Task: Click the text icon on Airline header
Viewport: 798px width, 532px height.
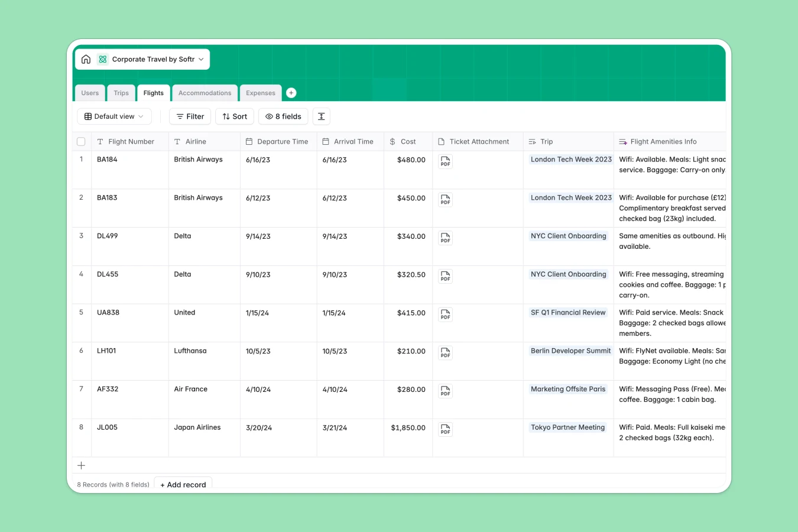Action: point(176,141)
